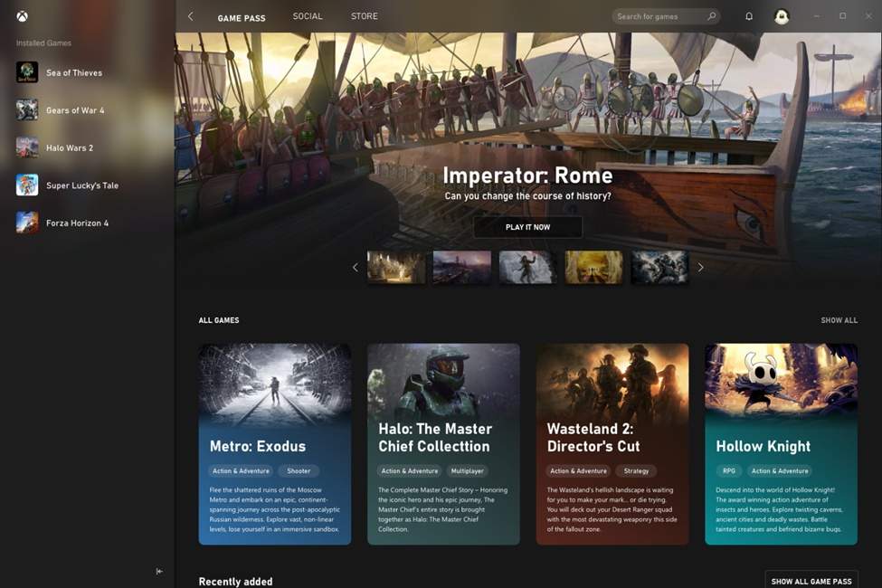Open the STORE tab

[364, 15]
